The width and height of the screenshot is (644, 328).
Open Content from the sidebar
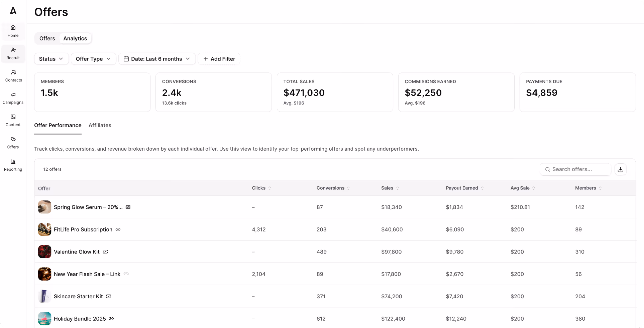point(13,121)
